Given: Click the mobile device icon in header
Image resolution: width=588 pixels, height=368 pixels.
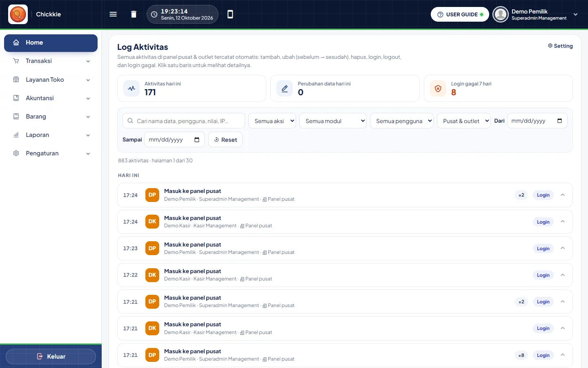Looking at the screenshot, I should click(x=230, y=14).
